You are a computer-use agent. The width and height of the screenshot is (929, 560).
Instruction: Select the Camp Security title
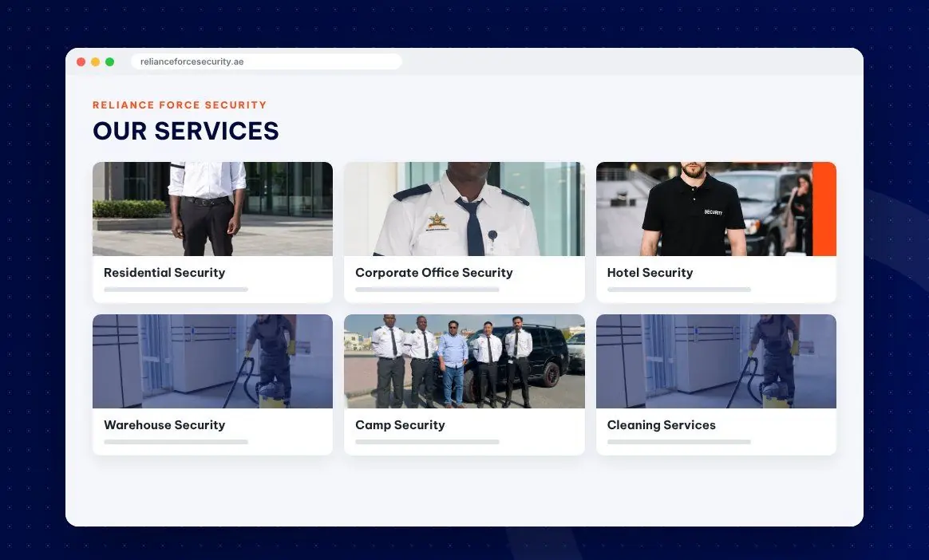tap(400, 425)
